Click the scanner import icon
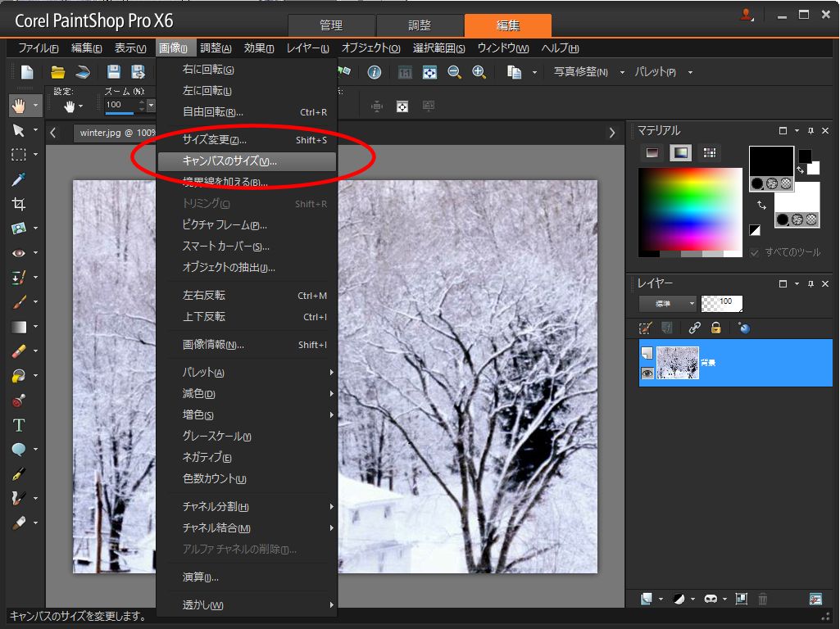The image size is (840, 629). [83, 72]
